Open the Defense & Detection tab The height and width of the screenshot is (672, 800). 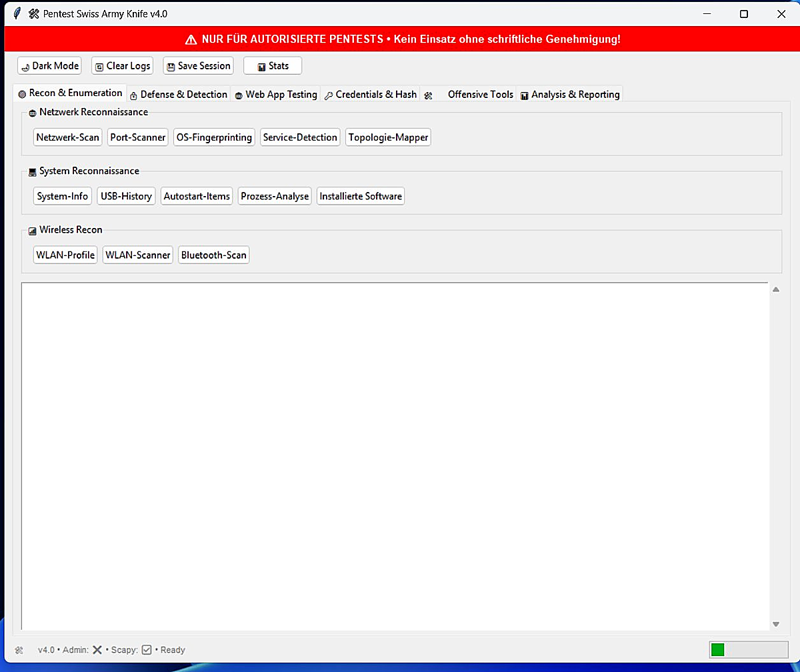[x=179, y=95]
